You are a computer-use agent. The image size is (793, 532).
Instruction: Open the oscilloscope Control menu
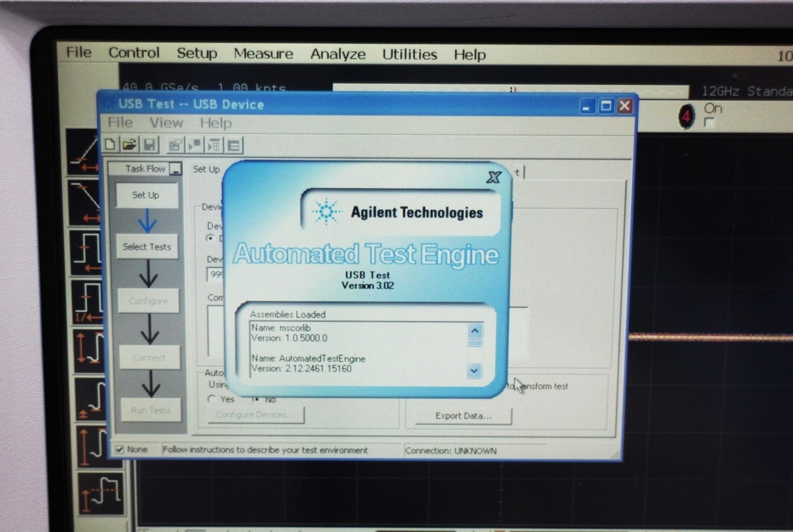[134, 53]
